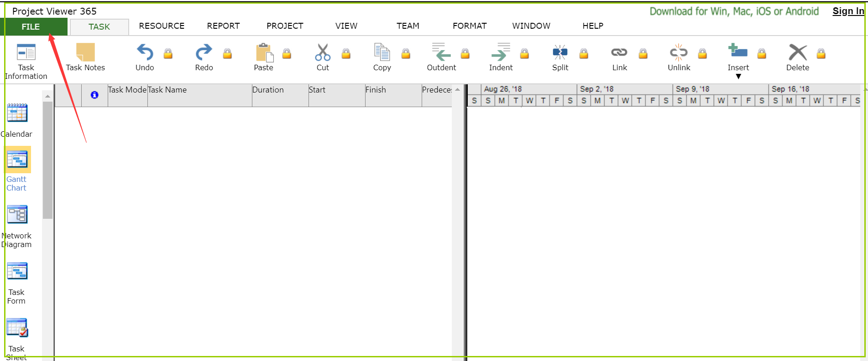Click the Task Information icon
The image size is (868, 361).
pyautogui.click(x=26, y=52)
